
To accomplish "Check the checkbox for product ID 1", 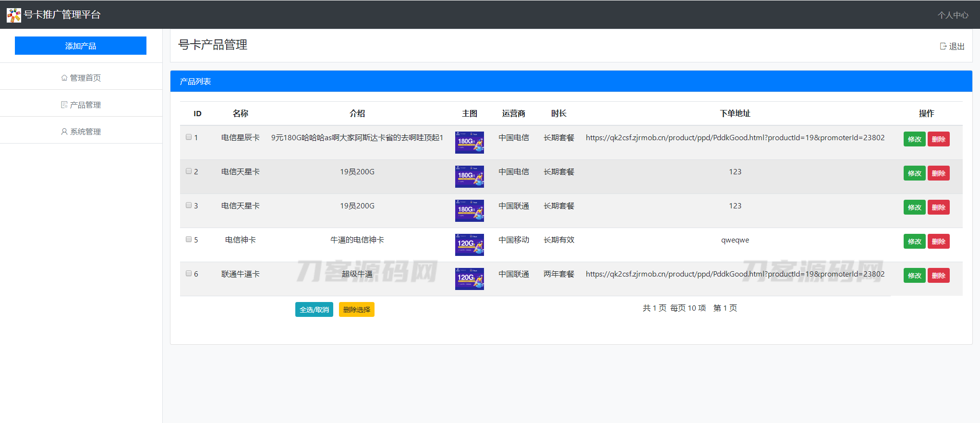I will click(189, 137).
